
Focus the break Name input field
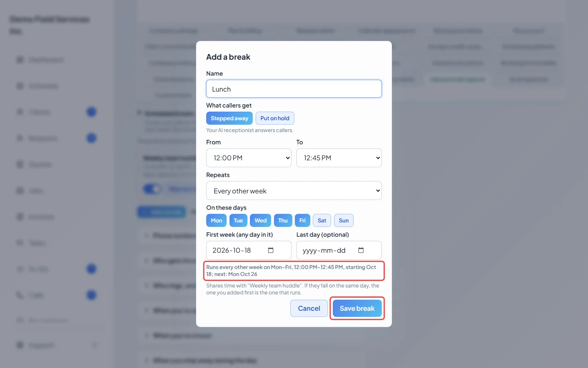coord(294,89)
